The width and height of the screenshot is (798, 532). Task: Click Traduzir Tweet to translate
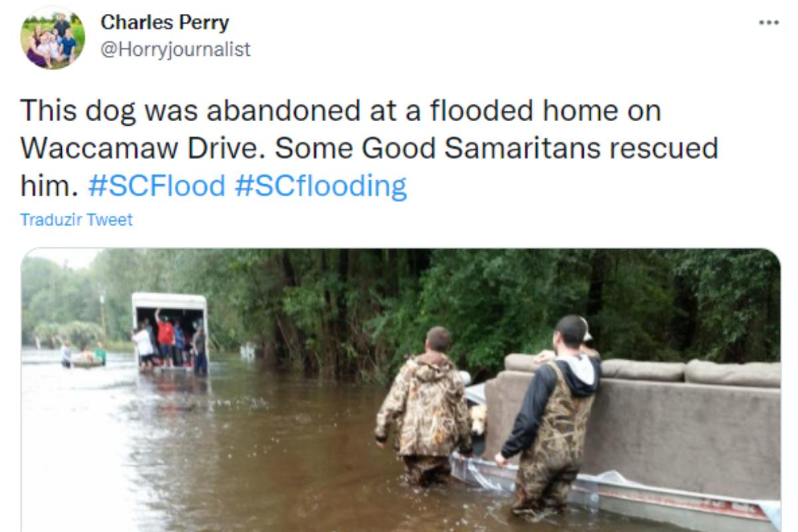pyautogui.click(x=76, y=219)
